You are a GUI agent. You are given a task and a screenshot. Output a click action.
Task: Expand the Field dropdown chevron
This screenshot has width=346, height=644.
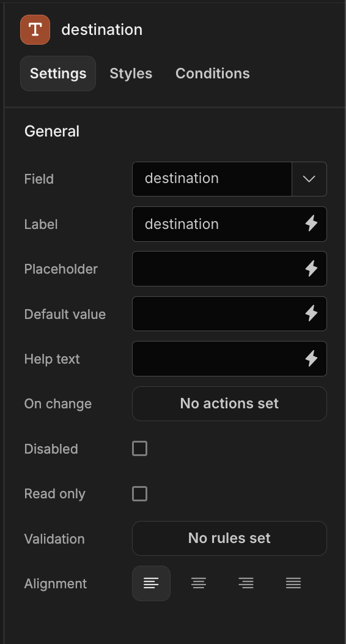tap(309, 179)
